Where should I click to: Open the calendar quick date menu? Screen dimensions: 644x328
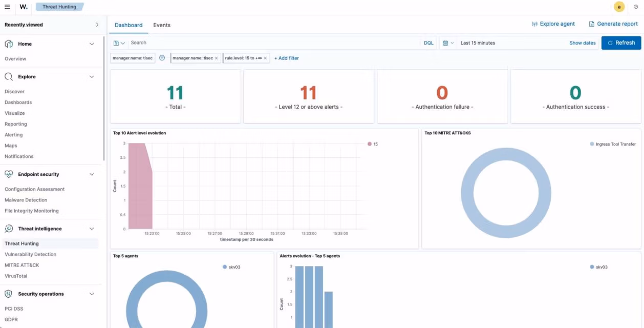click(448, 43)
